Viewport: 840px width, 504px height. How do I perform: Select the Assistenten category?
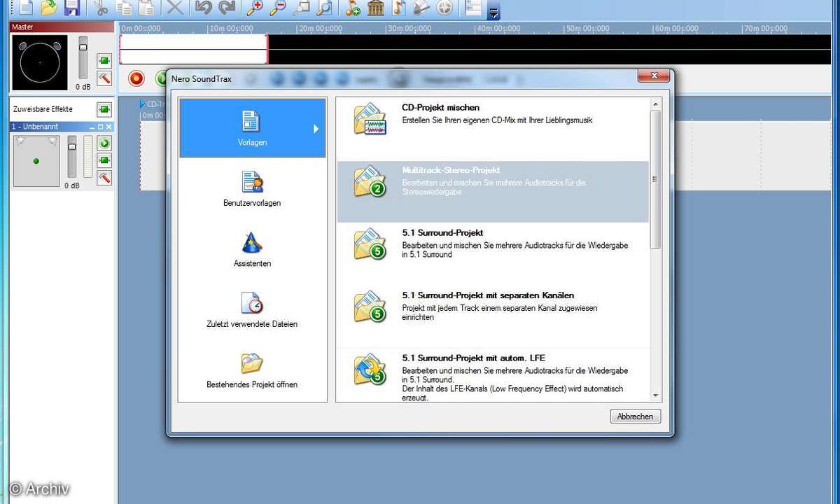pyautogui.click(x=252, y=249)
